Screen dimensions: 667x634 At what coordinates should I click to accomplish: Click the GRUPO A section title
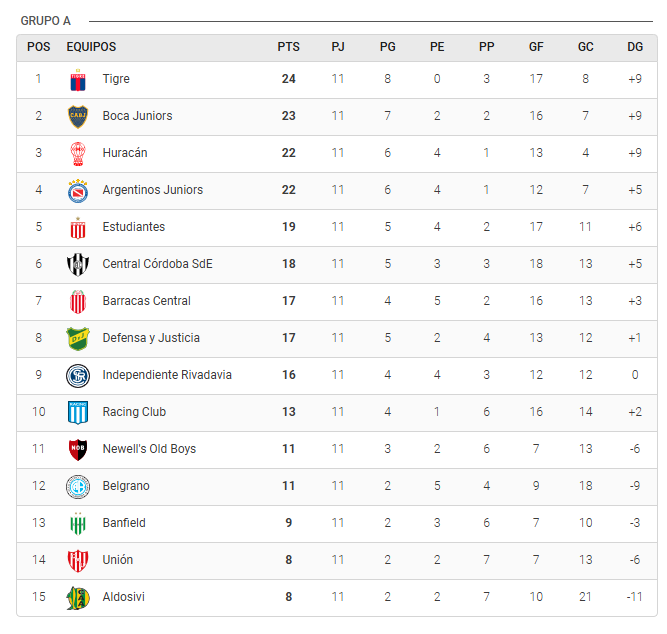click(x=46, y=21)
